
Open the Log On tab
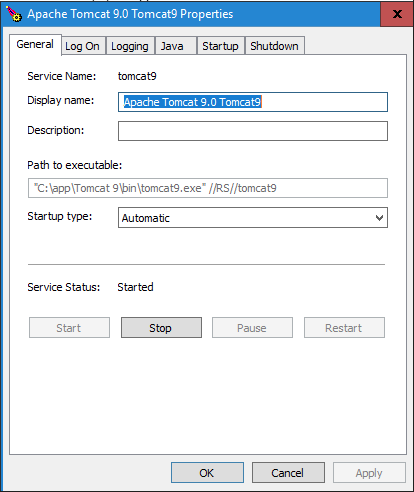click(82, 46)
